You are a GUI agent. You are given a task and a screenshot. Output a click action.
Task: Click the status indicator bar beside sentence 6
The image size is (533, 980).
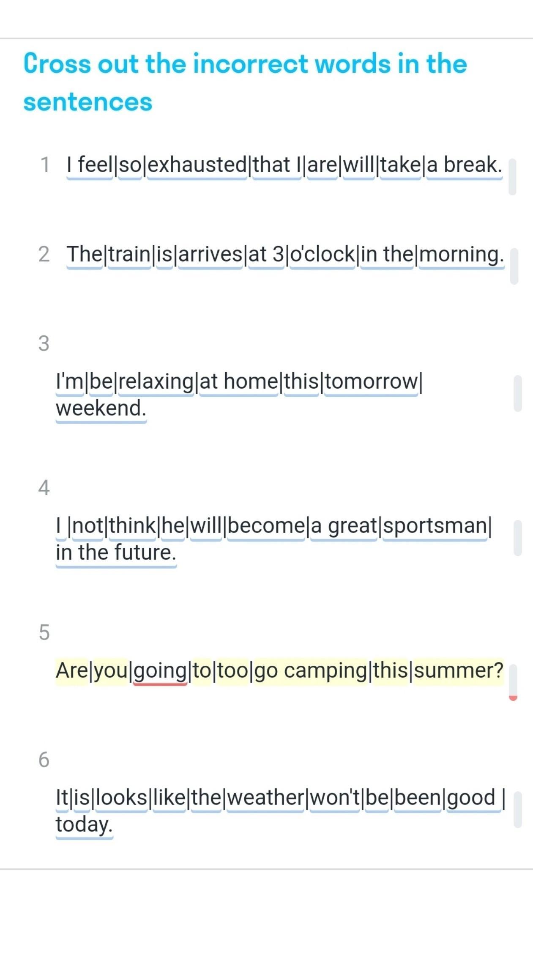(518, 810)
